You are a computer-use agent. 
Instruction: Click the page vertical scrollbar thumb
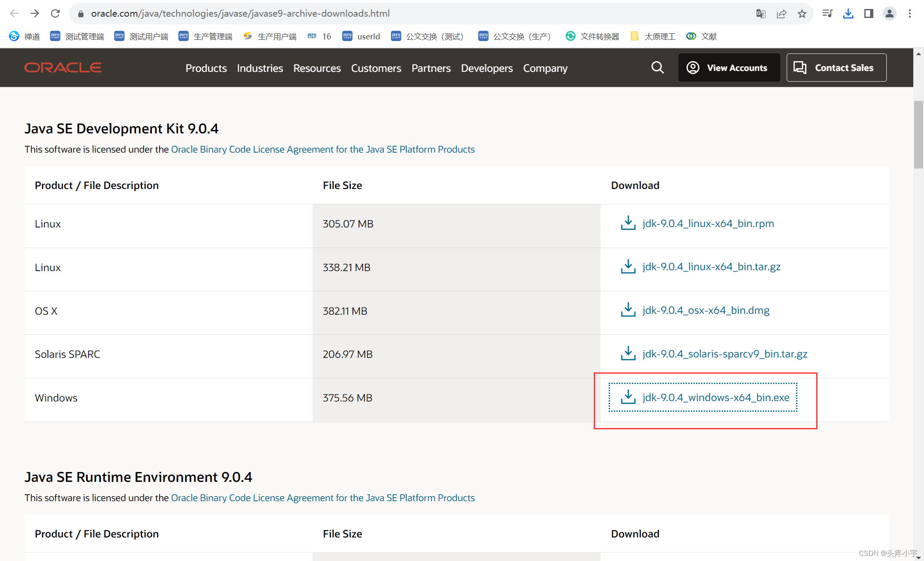click(x=918, y=134)
